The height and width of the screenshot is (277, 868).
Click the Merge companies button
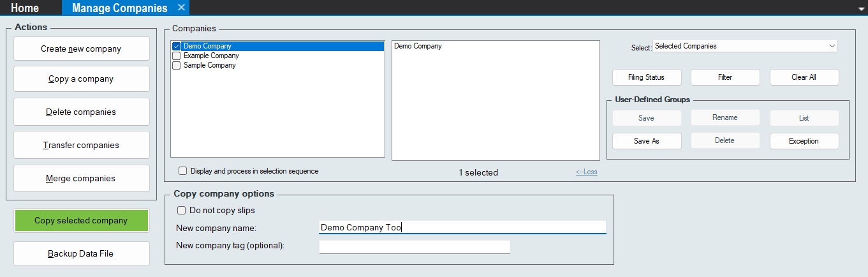(x=81, y=179)
